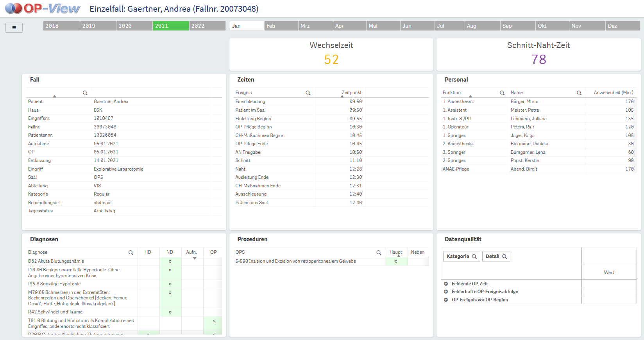
Task: Search the Ereignis column in Zeiten
Action: [308, 93]
